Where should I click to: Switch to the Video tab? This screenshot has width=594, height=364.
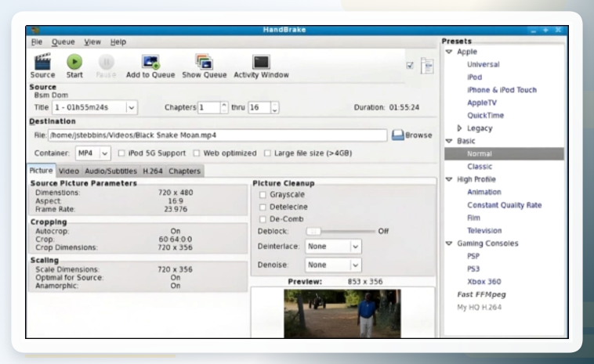click(x=68, y=171)
